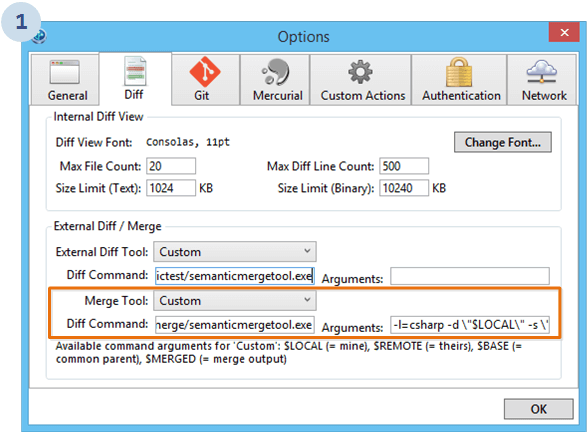This screenshot has height=433, width=588.
Task: Open the Mercurial tab
Action: (274, 79)
